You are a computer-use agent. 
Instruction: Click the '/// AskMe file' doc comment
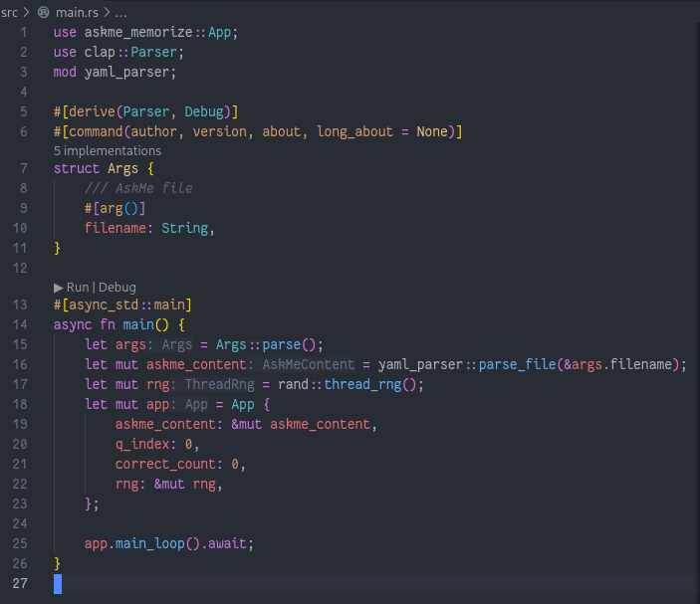pyautogui.click(x=138, y=188)
